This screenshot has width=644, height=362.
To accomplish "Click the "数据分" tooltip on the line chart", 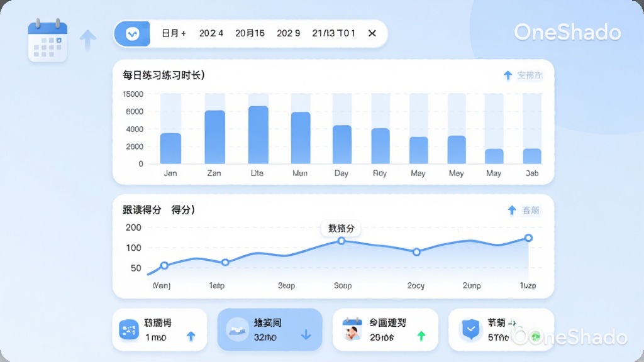I will [x=341, y=228].
